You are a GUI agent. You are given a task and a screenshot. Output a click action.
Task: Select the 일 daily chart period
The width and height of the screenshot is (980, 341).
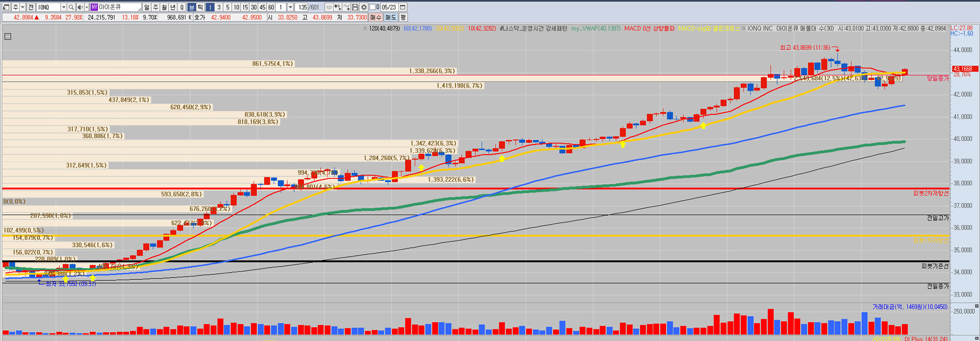coord(146,7)
